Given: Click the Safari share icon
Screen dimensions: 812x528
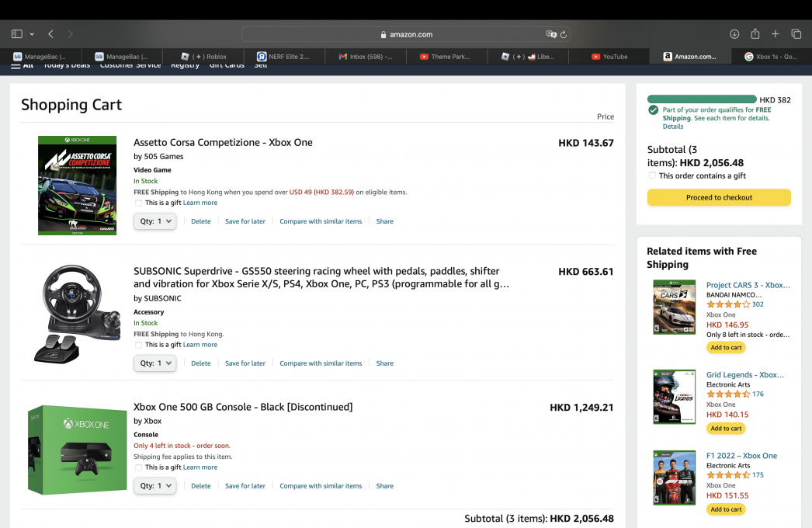Looking at the screenshot, I should point(755,34).
